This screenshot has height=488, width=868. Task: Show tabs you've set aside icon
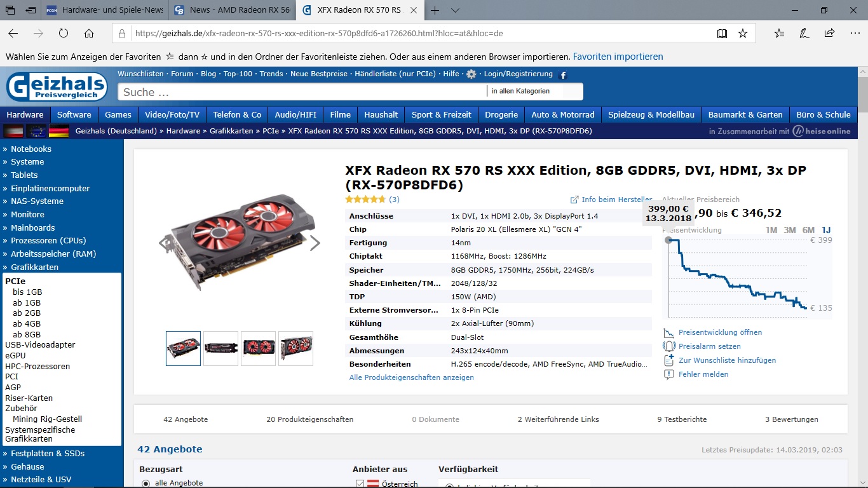click(10, 10)
